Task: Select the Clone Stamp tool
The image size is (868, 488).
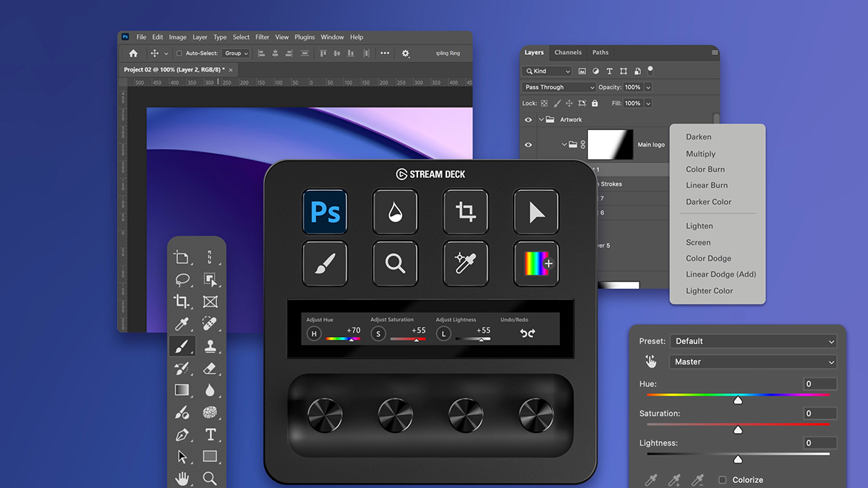Action: [211, 346]
